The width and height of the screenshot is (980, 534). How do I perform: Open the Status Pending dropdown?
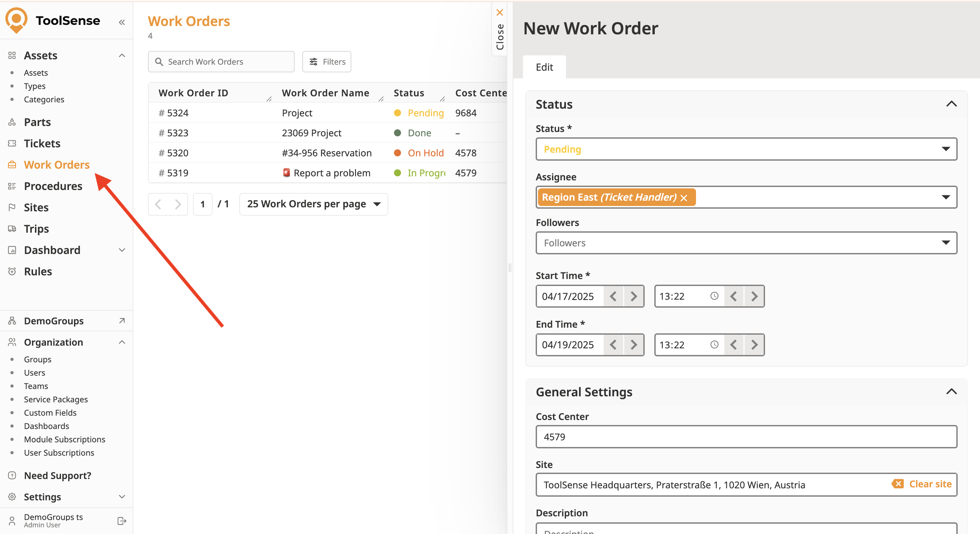coord(746,149)
